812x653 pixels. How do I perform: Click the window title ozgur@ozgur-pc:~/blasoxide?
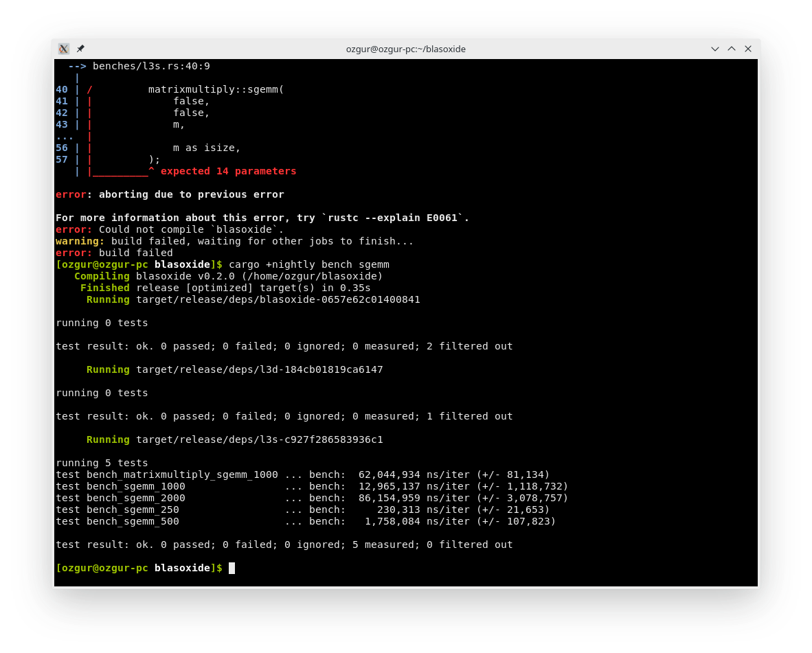tap(406, 49)
